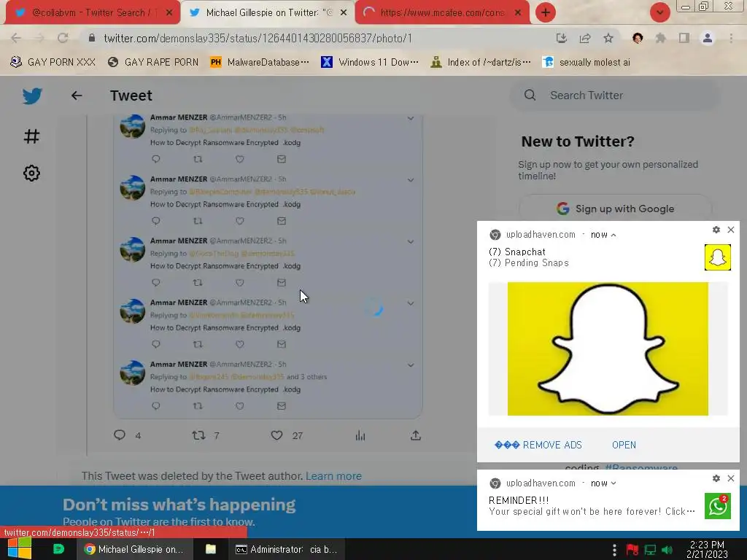Open the Extensions puzzle icon
Screen dimensions: 747x560
click(x=661, y=38)
